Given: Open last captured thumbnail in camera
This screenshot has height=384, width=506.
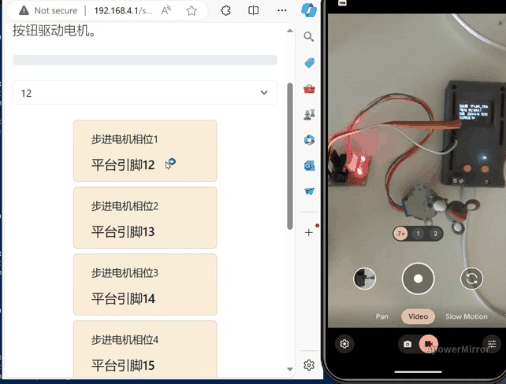Looking at the screenshot, I should tap(364, 278).
